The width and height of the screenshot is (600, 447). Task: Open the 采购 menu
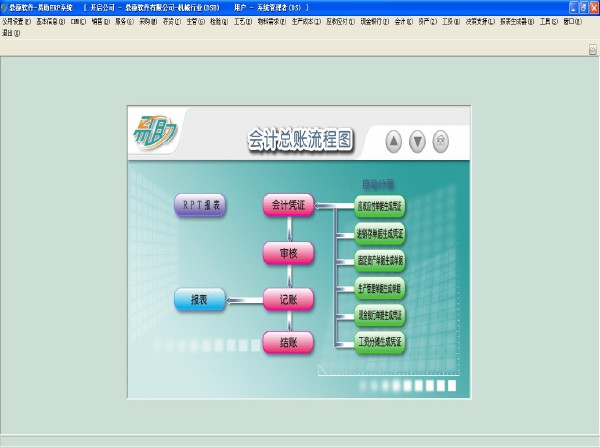(148, 21)
